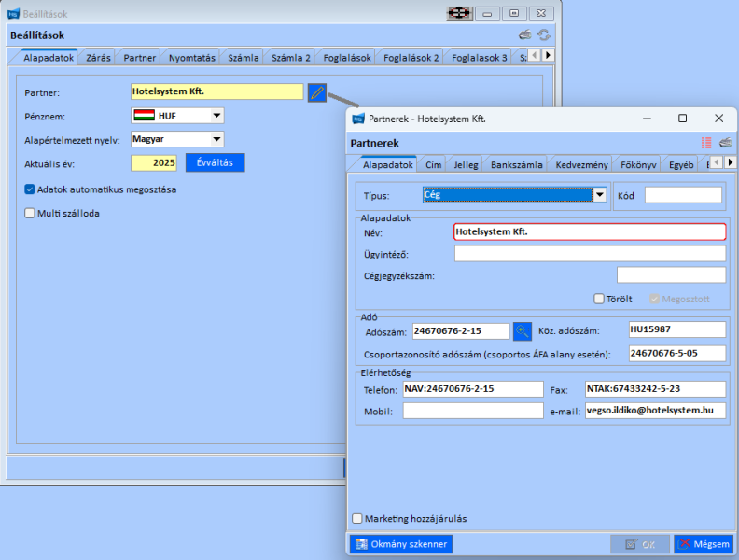This screenshot has height=560, width=739.
Task: Open the Alapértelmezett nyelv dropdown
Action: click(x=216, y=139)
